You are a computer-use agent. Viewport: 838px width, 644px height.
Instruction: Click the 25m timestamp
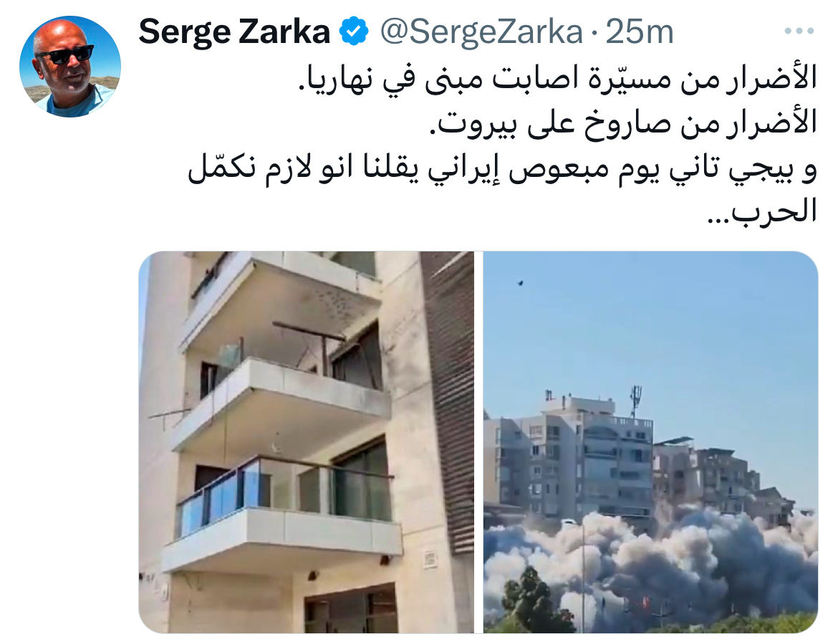click(x=639, y=32)
